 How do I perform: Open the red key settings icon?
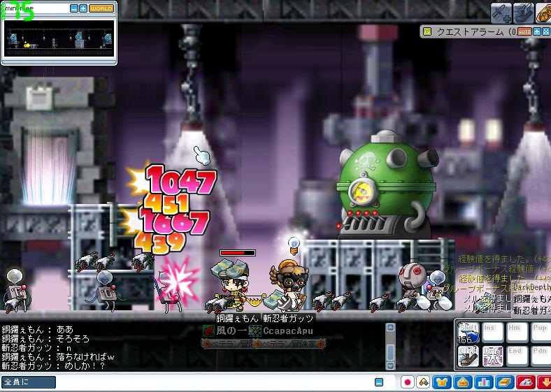[x=526, y=382]
